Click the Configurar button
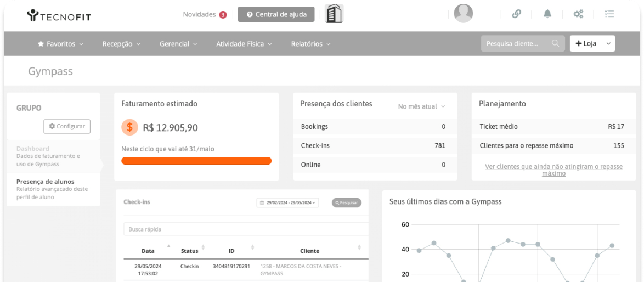The width and height of the screenshot is (644, 282). coord(67,126)
